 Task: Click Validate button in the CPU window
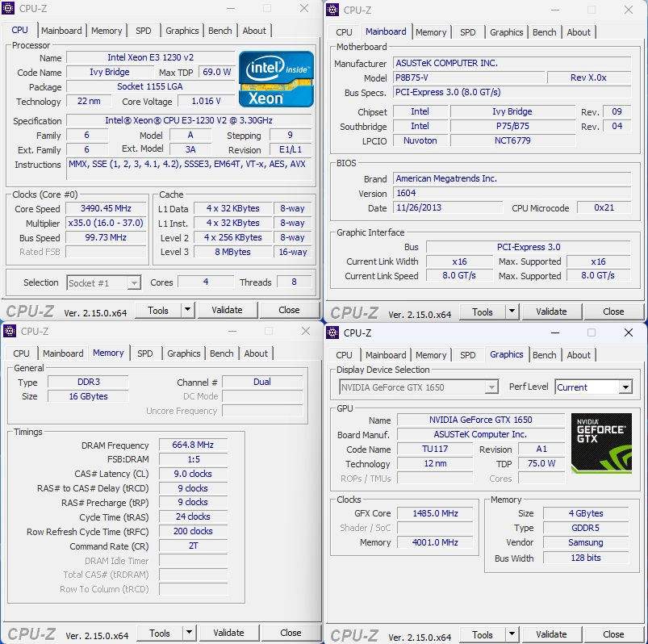click(227, 310)
